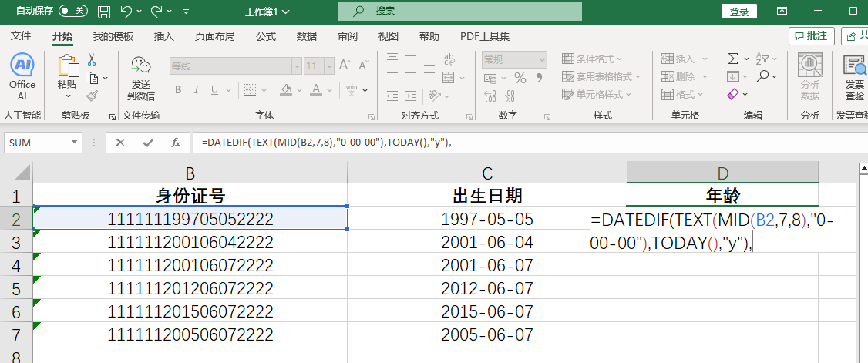
Task: Increase font size with large A icon
Action: [x=345, y=66]
